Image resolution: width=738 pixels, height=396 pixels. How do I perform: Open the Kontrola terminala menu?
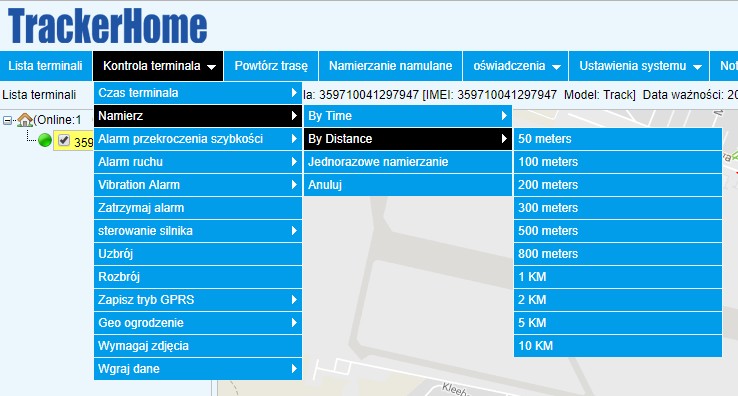(x=159, y=66)
